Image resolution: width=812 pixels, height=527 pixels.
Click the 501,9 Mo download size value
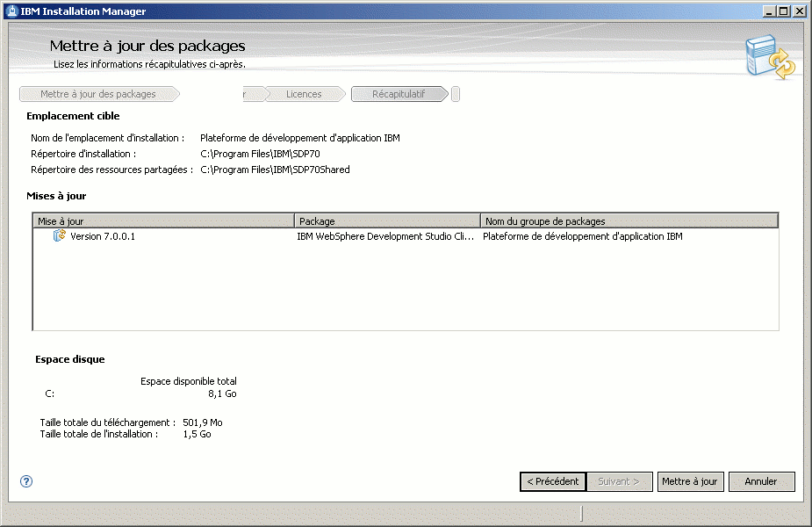[x=203, y=422]
